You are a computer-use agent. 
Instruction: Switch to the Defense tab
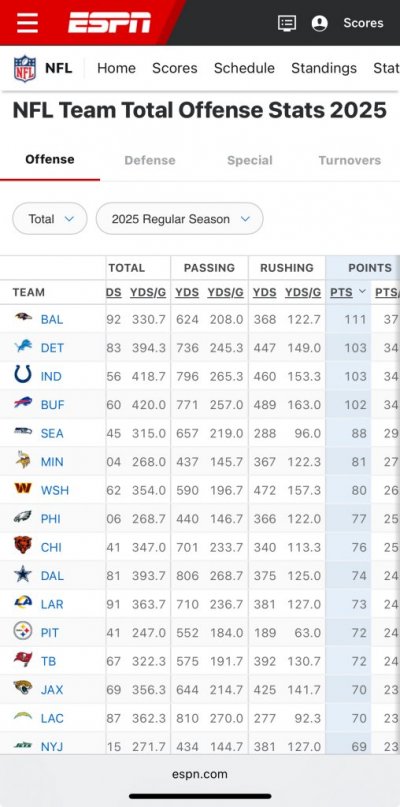coord(150,161)
